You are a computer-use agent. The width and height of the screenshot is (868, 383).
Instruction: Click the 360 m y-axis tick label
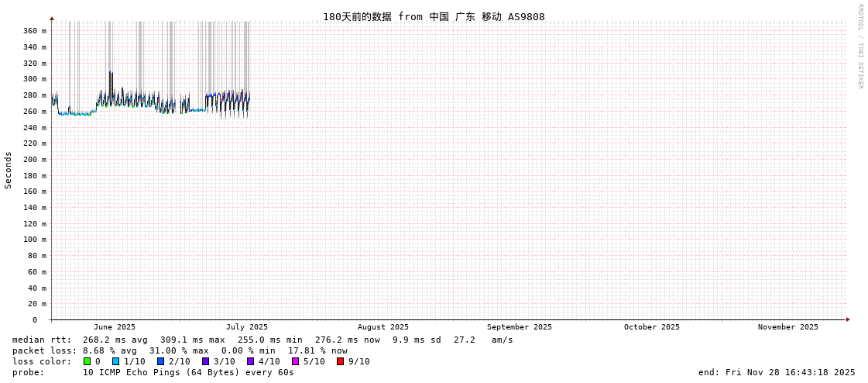click(34, 31)
